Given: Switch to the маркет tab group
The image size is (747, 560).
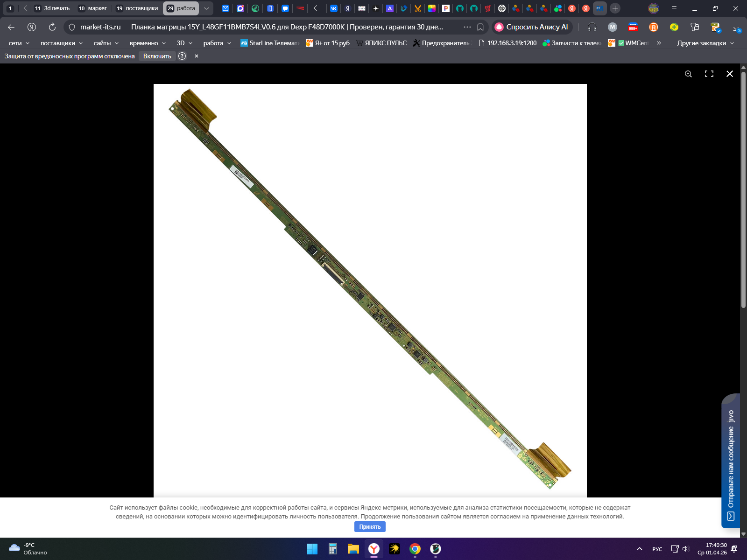Looking at the screenshot, I should click(x=93, y=8).
